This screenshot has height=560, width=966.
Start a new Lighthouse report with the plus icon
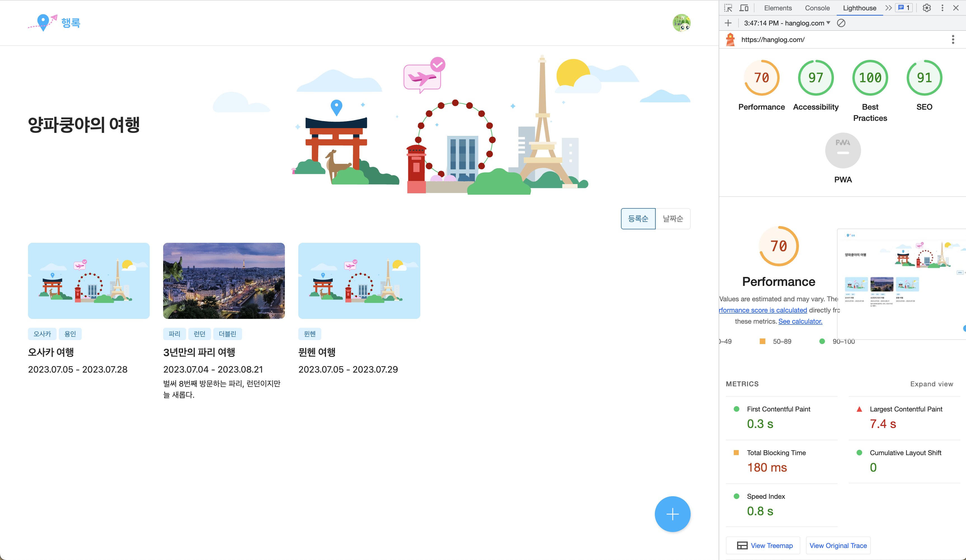coord(728,23)
